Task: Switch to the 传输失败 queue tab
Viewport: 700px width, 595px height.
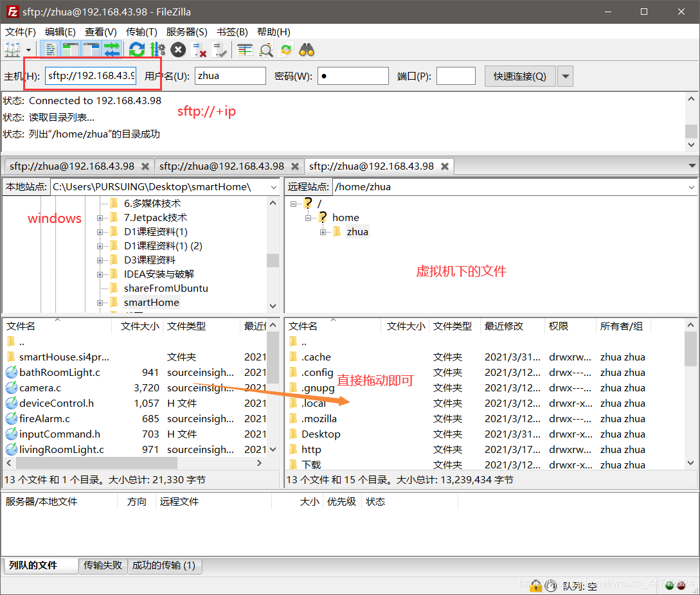Action: (x=103, y=565)
